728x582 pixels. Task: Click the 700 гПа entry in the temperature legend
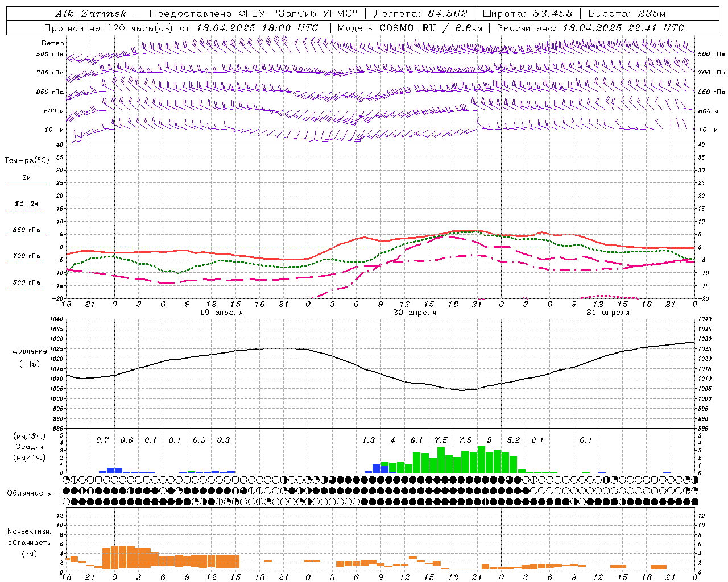click(27, 256)
